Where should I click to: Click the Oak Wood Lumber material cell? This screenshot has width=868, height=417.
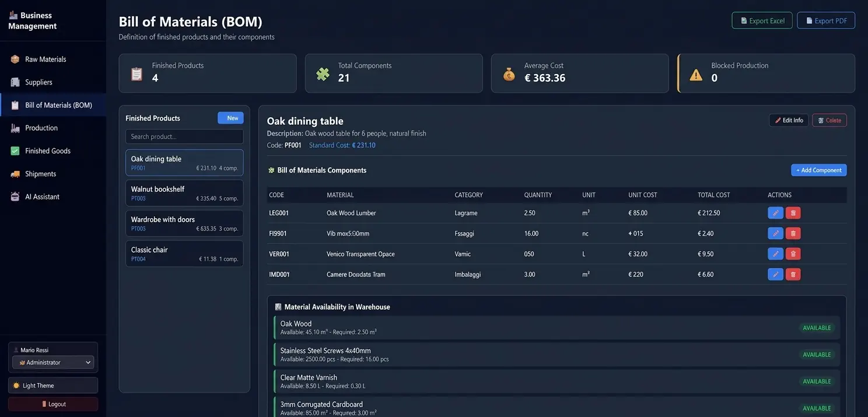pos(351,213)
